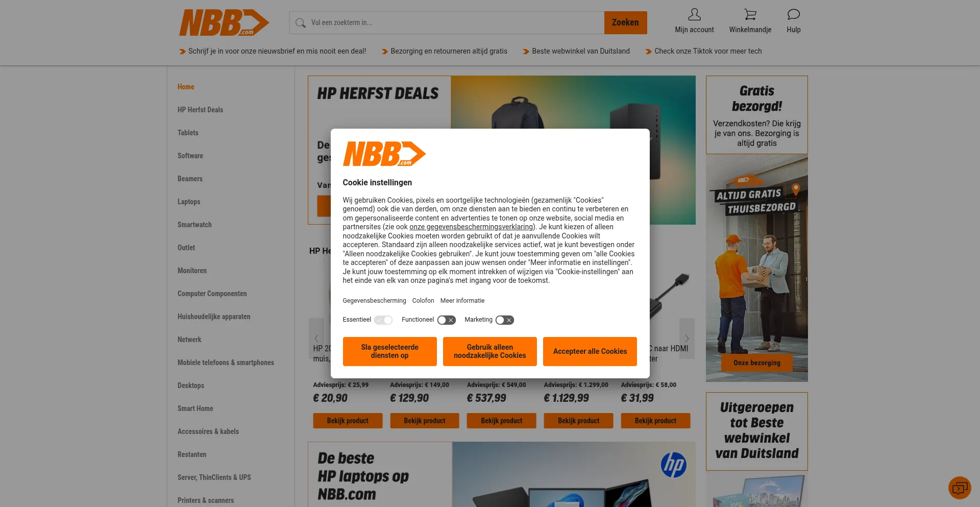Open the live chat widget icon
Viewport: 980px width, 507px height.
[960, 488]
